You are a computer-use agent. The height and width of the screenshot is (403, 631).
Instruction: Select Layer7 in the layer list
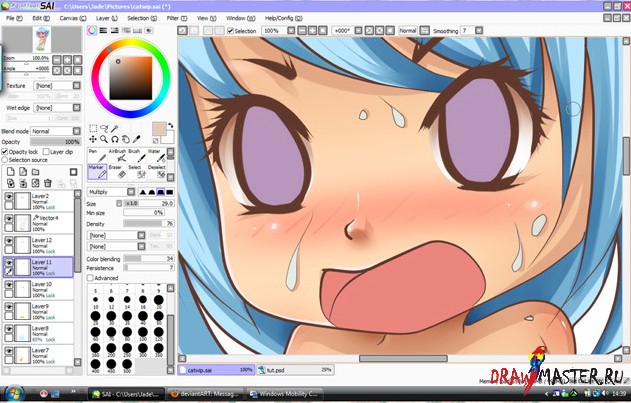(38, 355)
